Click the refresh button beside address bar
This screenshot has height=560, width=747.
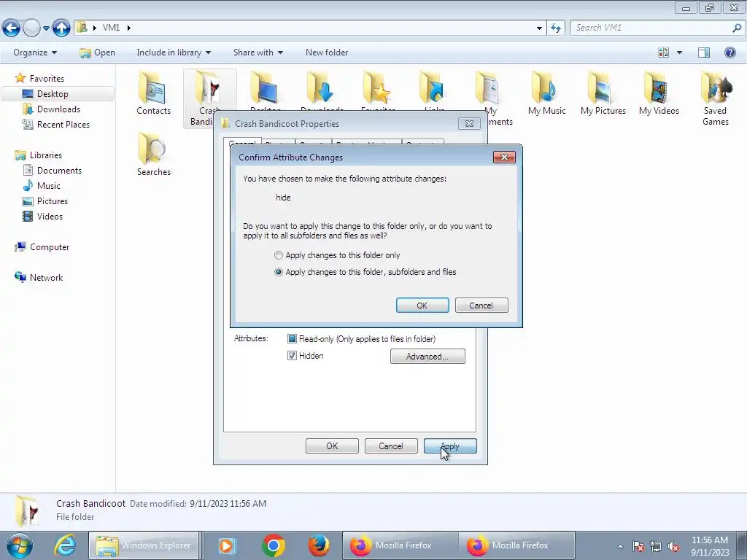pyautogui.click(x=555, y=28)
